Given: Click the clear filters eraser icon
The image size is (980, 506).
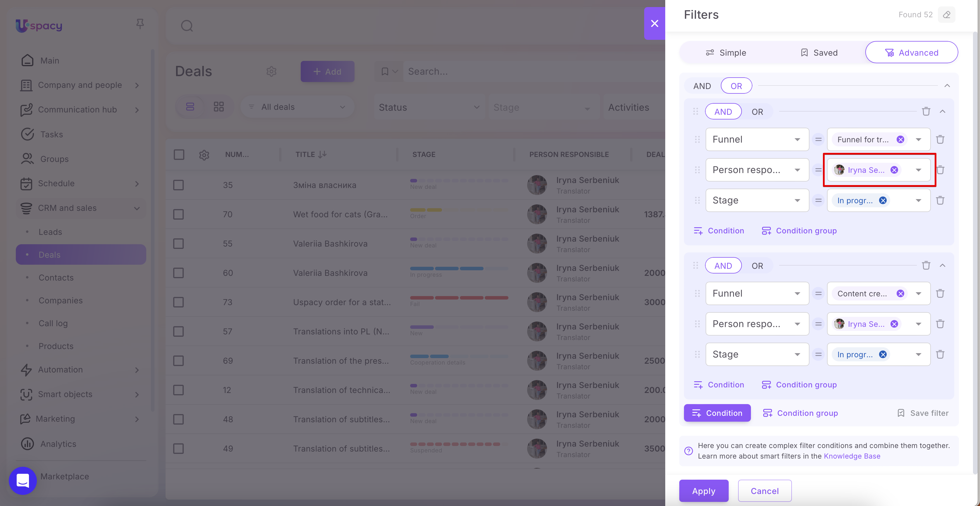Looking at the screenshot, I should coord(947,14).
